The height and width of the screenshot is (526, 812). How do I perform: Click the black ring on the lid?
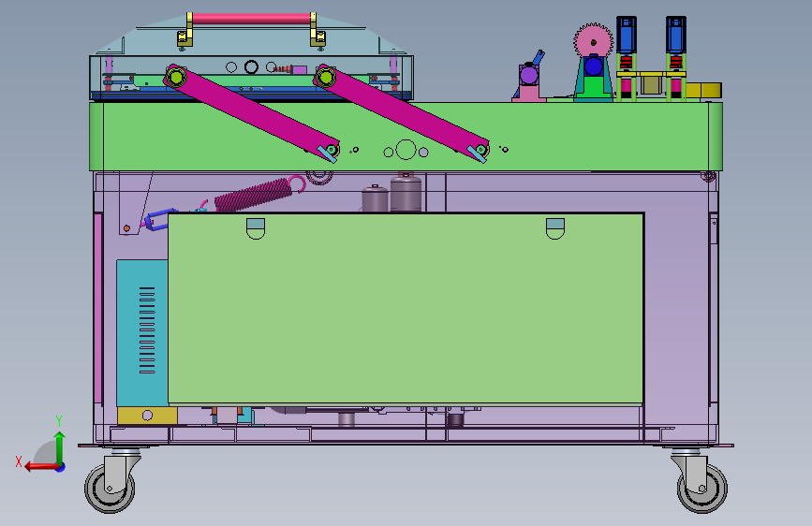[251, 66]
